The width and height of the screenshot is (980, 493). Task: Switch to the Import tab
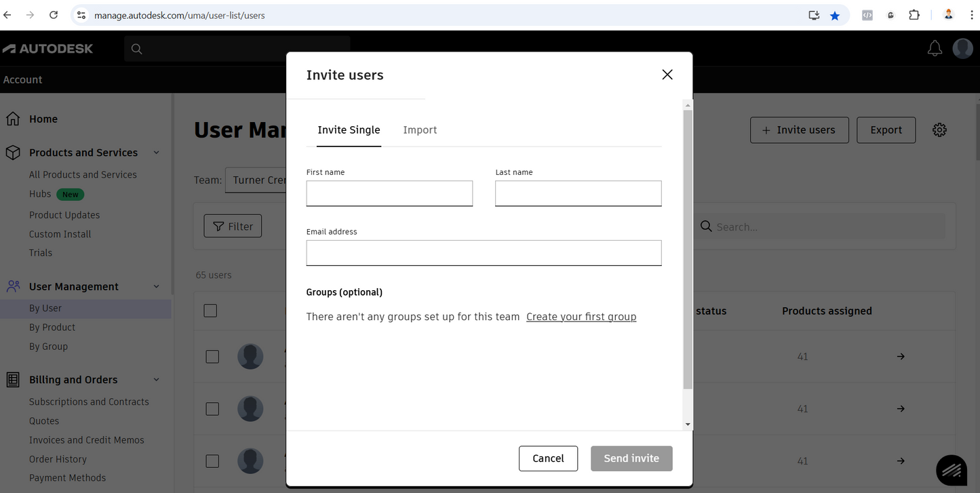pyautogui.click(x=420, y=130)
